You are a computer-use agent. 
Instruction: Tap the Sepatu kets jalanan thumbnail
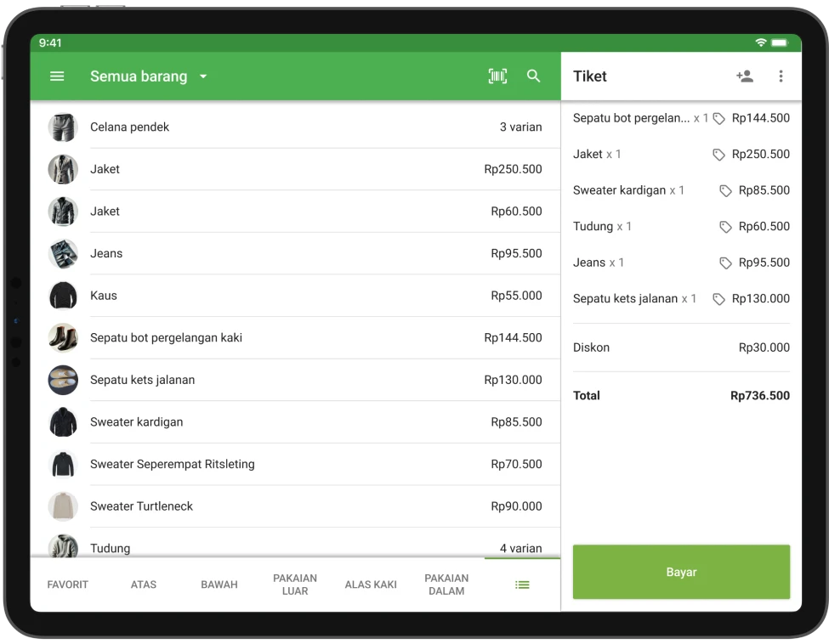tap(63, 380)
